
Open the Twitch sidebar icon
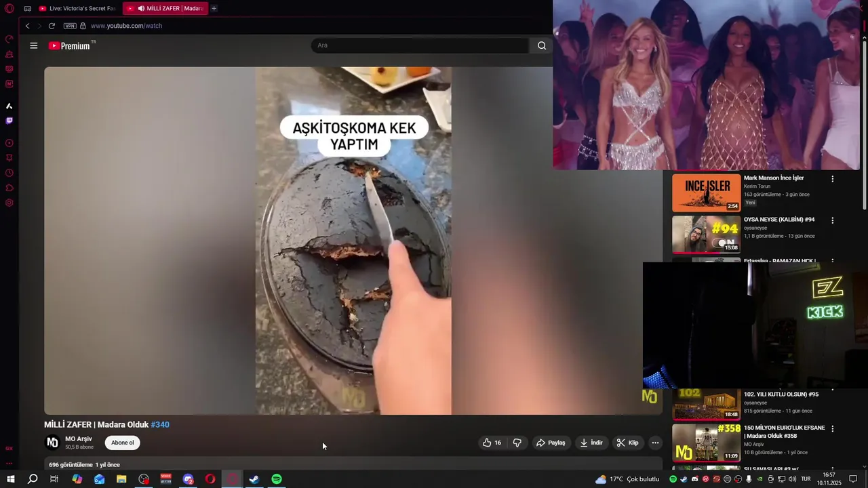pyautogui.click(x=9, y=121)
